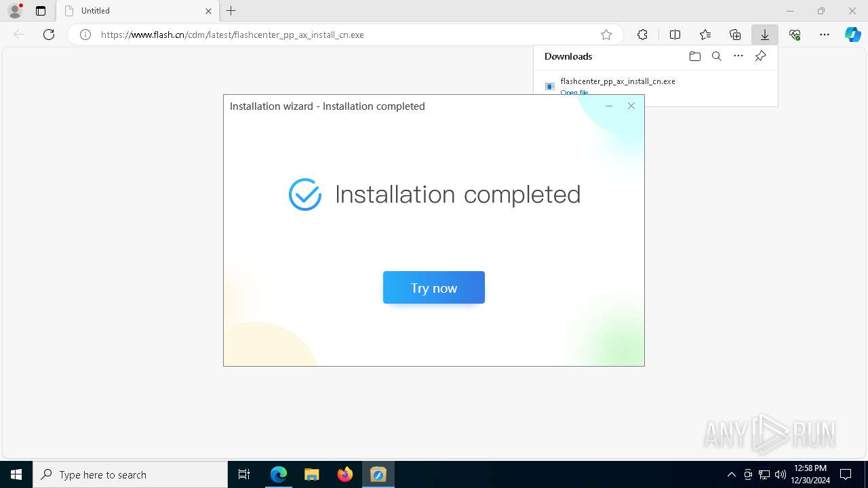Show hidden system tray icons

click(731, 474)
